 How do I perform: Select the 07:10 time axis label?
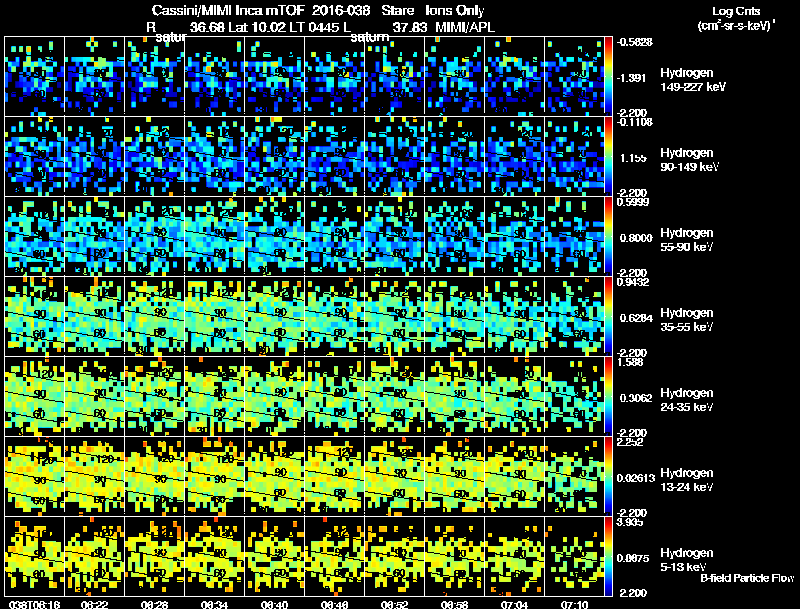(574, 605)
